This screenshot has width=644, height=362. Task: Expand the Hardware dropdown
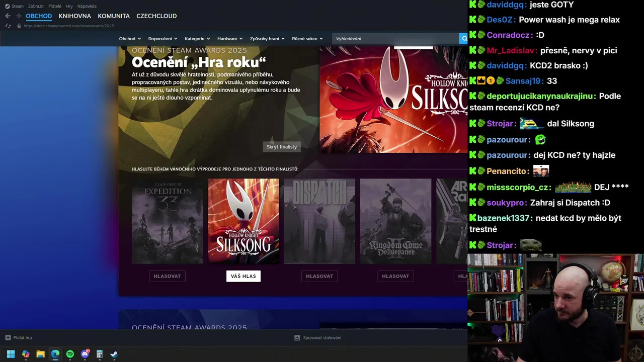coord(230,39)
